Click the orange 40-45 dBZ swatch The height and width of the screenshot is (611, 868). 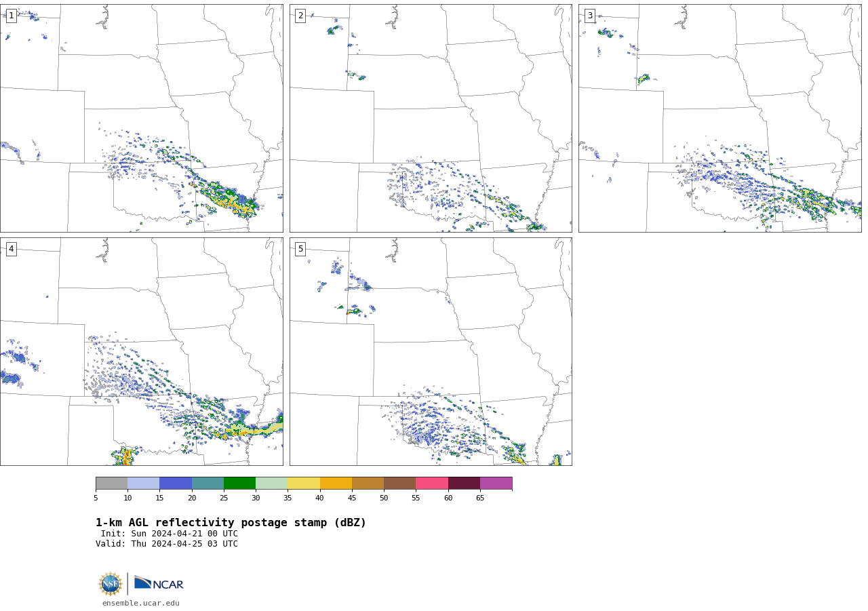(x=336, y=484)
